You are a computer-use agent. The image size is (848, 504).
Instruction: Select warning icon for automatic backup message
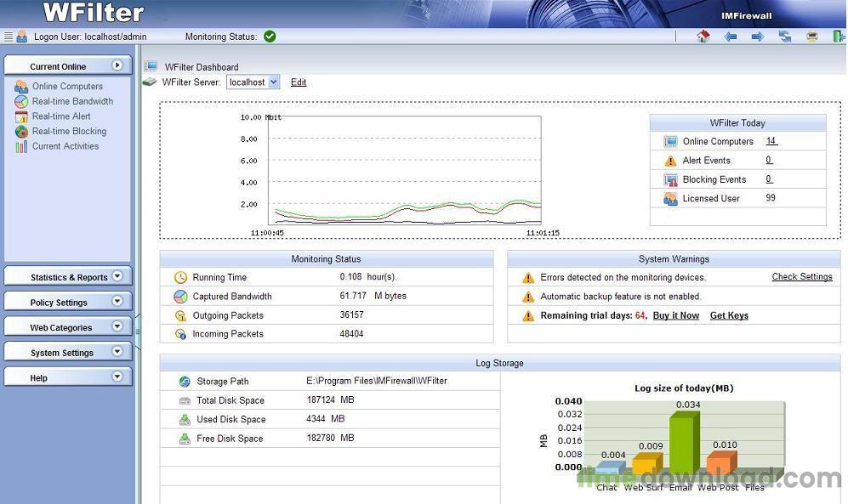pos(528,297)
